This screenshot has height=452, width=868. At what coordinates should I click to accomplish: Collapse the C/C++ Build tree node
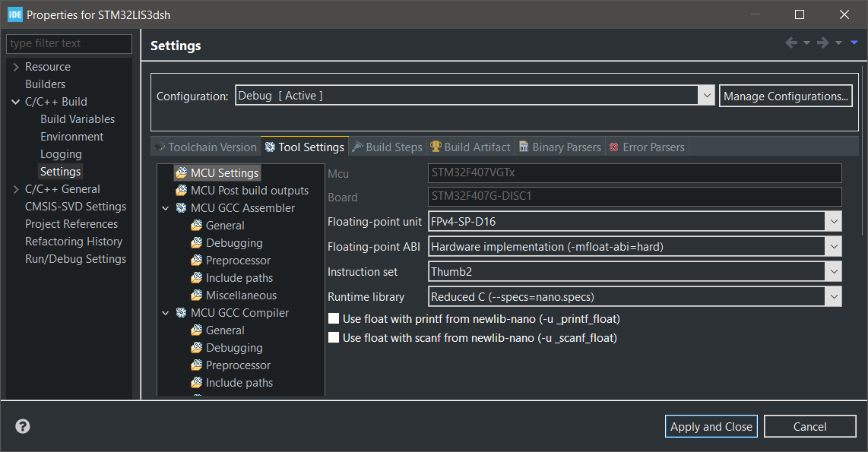pyautogui.click(x=15, y=102)
